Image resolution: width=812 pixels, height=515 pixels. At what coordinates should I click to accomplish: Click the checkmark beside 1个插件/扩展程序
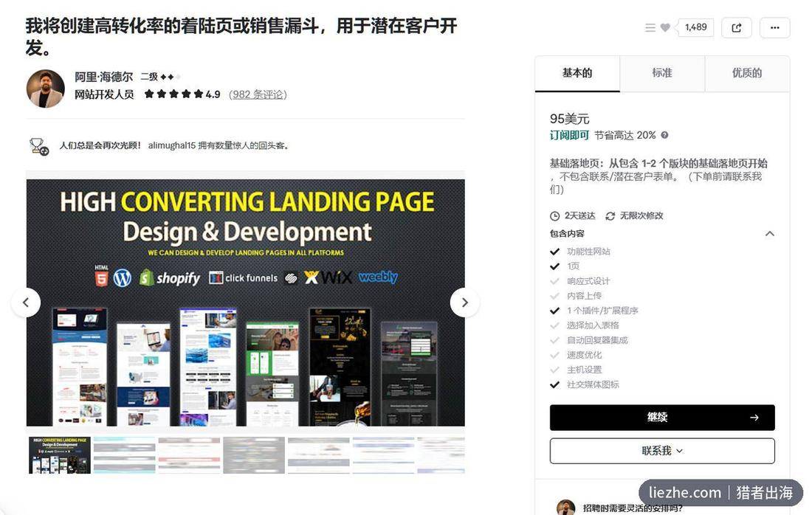coord(554,311)
